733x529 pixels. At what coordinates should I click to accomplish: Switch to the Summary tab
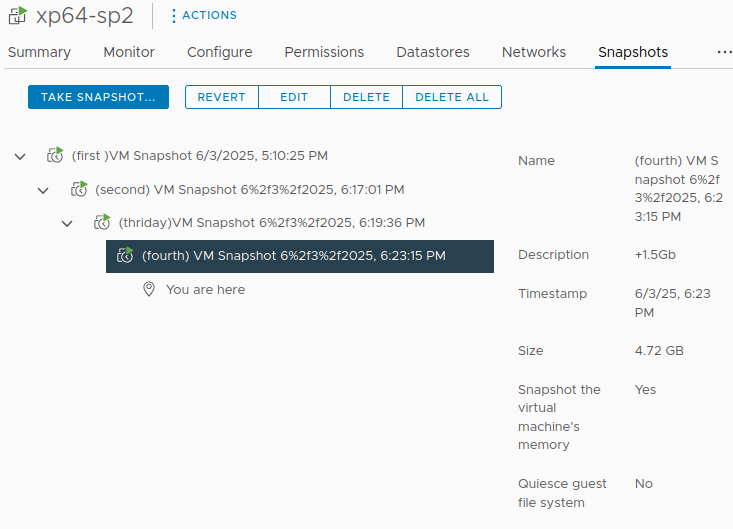[x=39, y=52]
